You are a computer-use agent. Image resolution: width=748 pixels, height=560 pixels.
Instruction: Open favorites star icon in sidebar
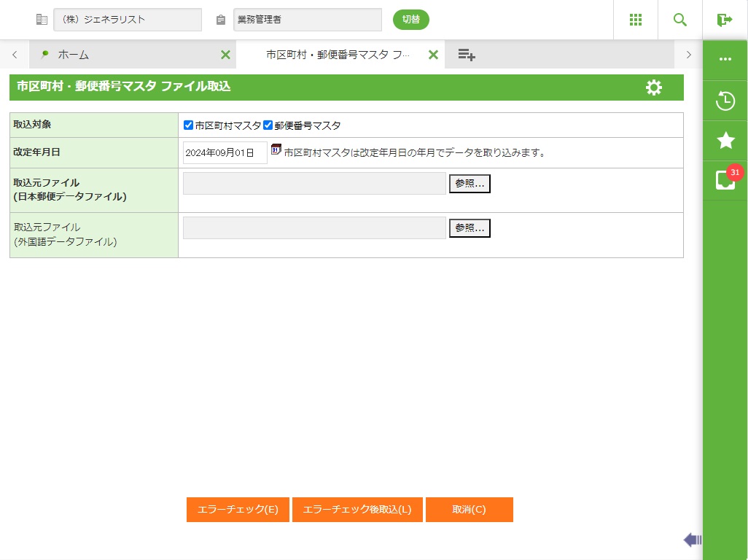725,141
